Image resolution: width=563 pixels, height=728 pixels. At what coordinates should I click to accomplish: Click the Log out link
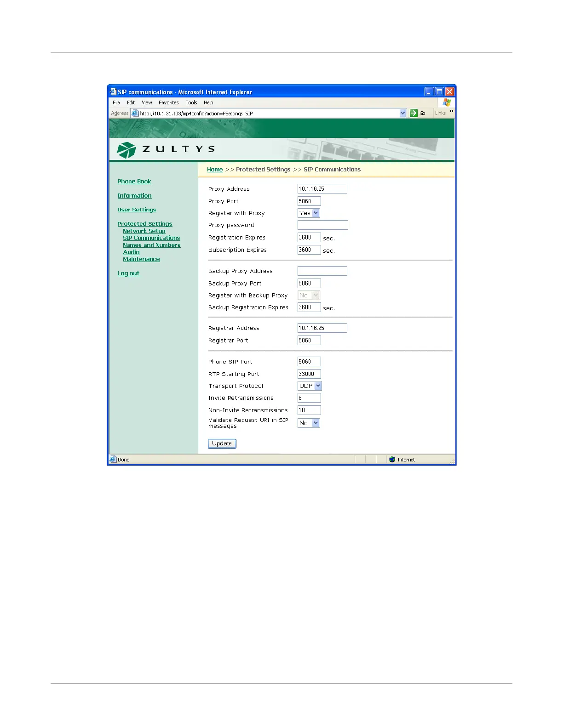point(128,273)
